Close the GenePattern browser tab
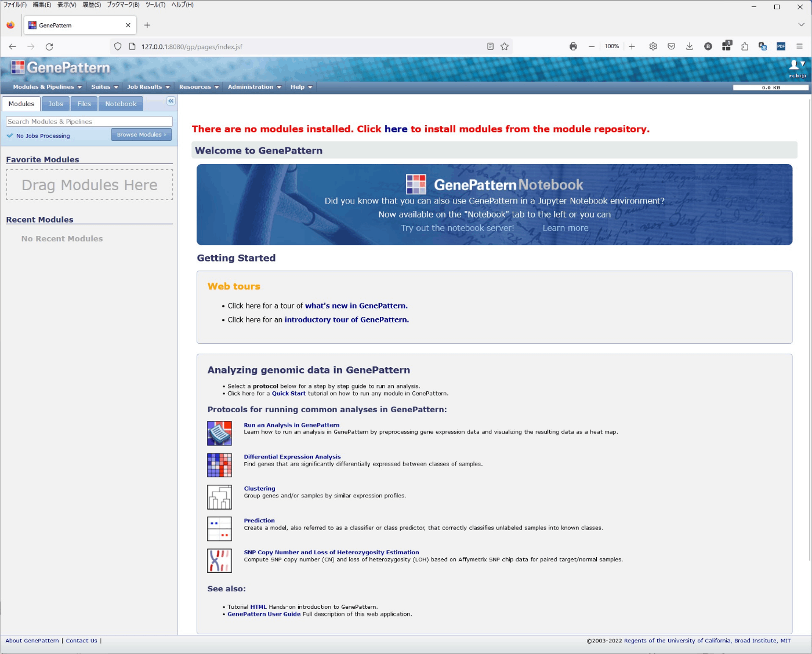Screen dimensions: 812x654 pos(128,25)
